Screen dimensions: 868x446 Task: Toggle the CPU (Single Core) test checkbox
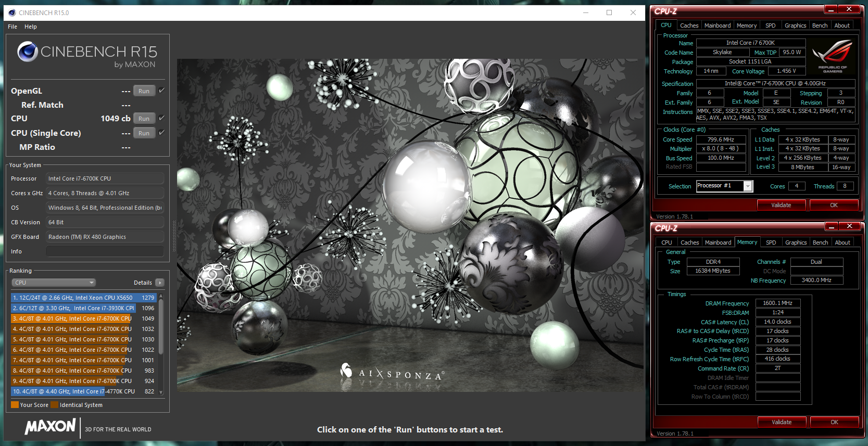(162, 133)
